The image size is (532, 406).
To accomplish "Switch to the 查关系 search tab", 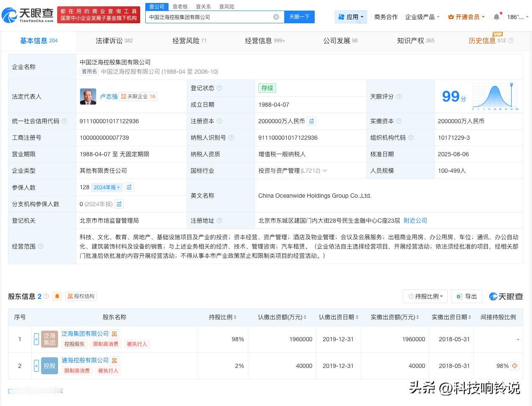I will click(x=203, y=7).
